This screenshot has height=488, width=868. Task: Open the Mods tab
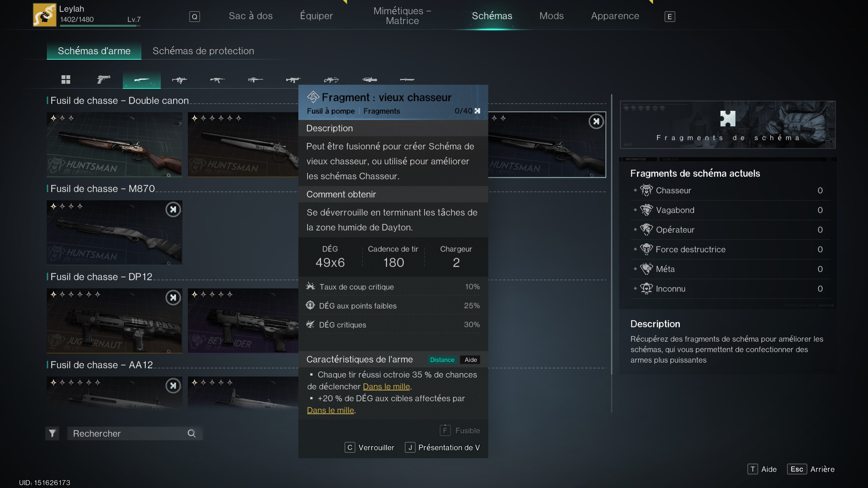(551, 16)
